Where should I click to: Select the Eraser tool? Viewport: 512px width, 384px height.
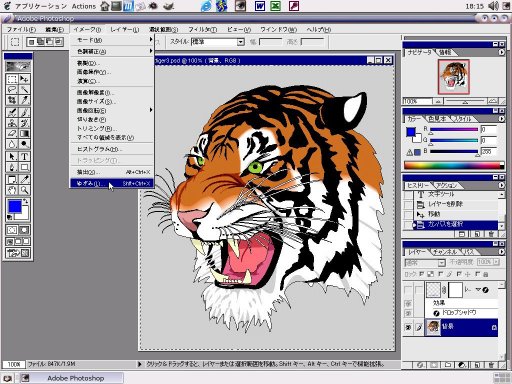[x=12, y=134]
